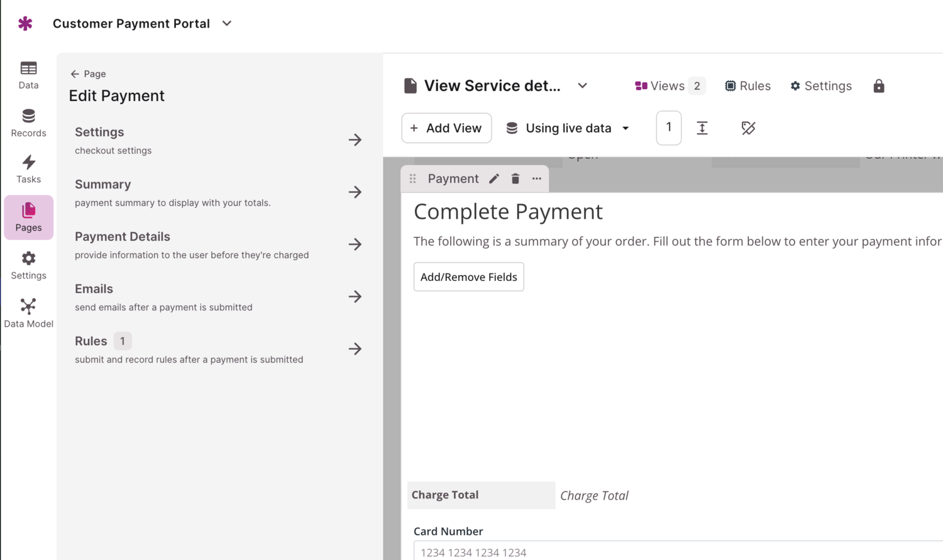
Task: Open the Data Model section
Action: (28, 312)
